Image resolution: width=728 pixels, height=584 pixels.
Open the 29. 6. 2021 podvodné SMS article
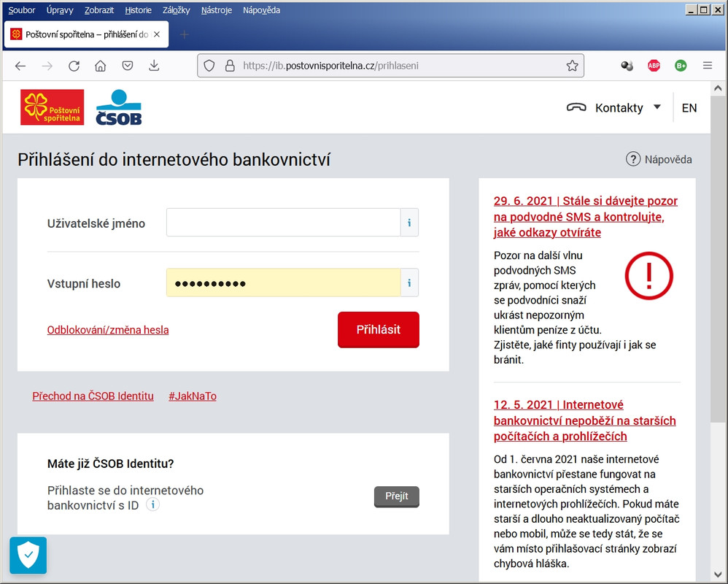[586, 217]
